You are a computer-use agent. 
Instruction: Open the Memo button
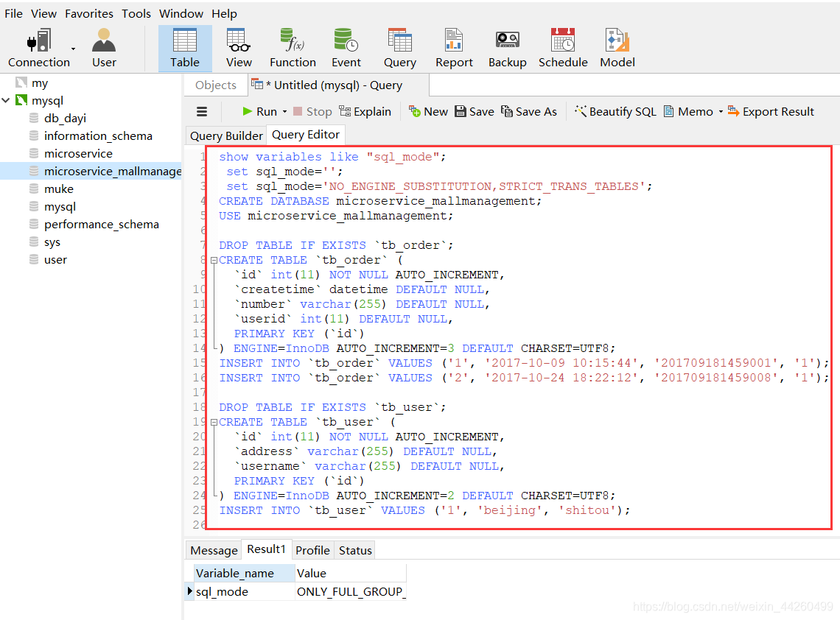[688, 111]
